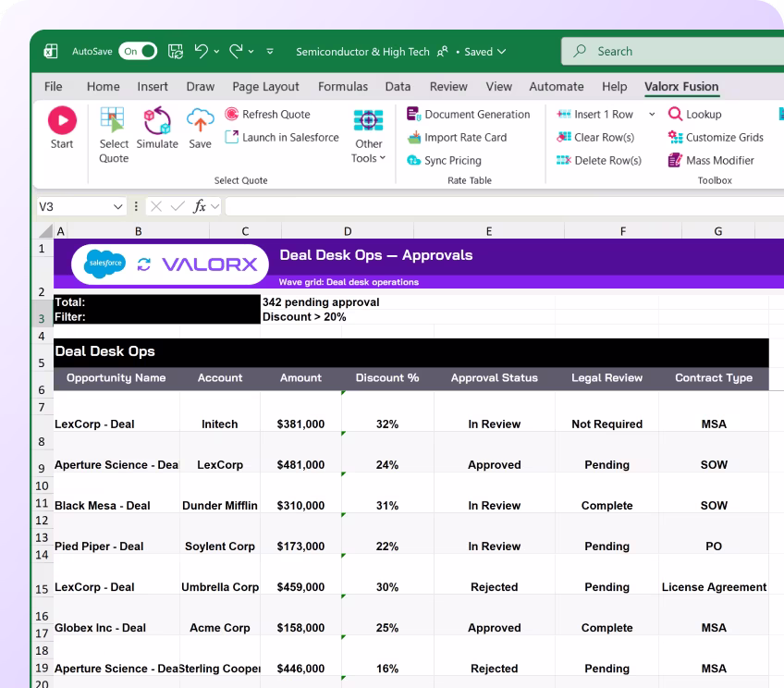Click the Approval Status column header
784x688 pixels.
click(494, 378)
